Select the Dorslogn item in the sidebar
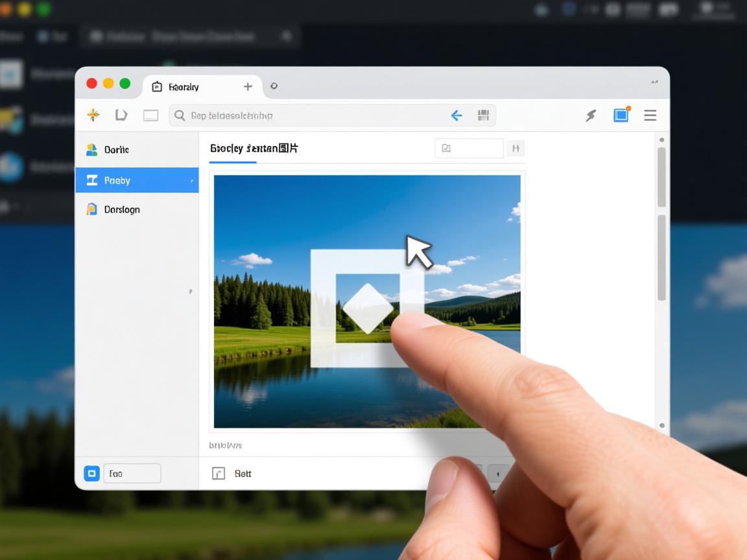Viewport: 747px width, 560px height. coord(121,209)
